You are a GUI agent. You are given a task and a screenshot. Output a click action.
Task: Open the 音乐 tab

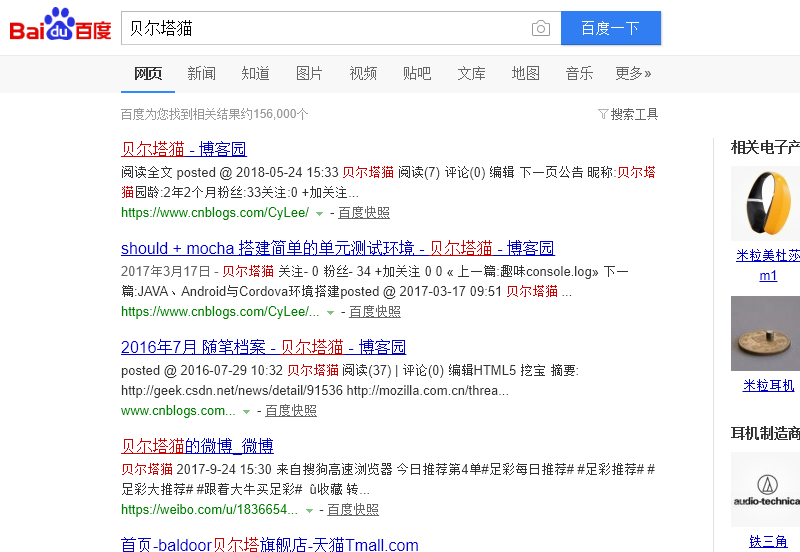[579, 73]
